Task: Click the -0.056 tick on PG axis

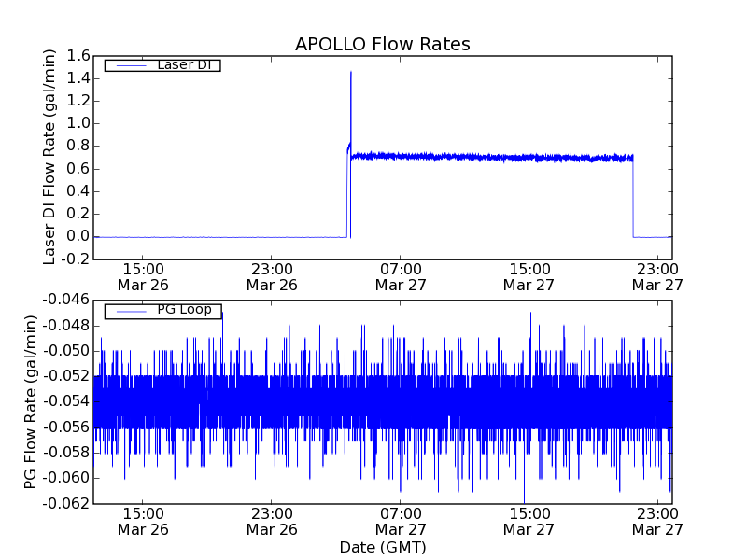Action: (66, 427)
